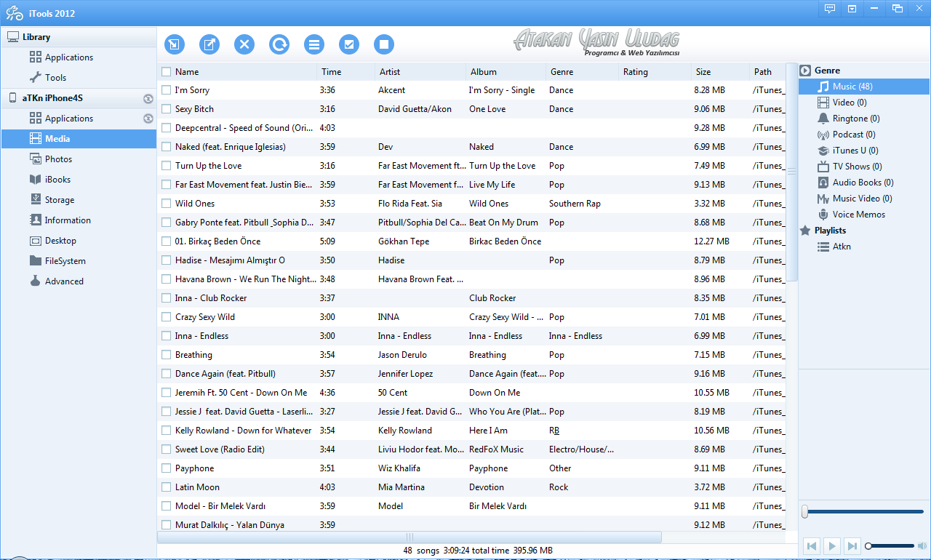Viewport: 931px width, 560px height.
Task: Check the box for Latin Moon
Action: [x=167, y=487]
